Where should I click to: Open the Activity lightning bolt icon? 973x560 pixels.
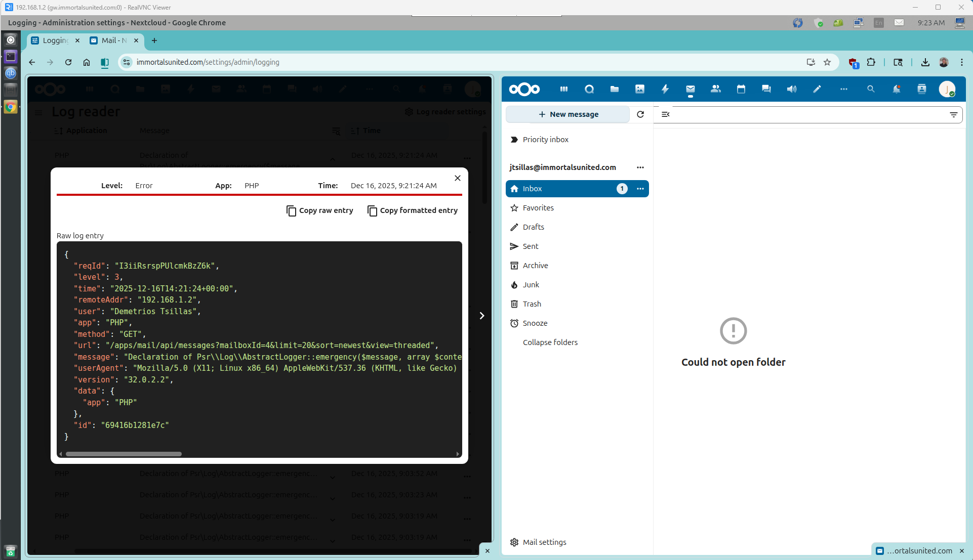pos(665,89)
